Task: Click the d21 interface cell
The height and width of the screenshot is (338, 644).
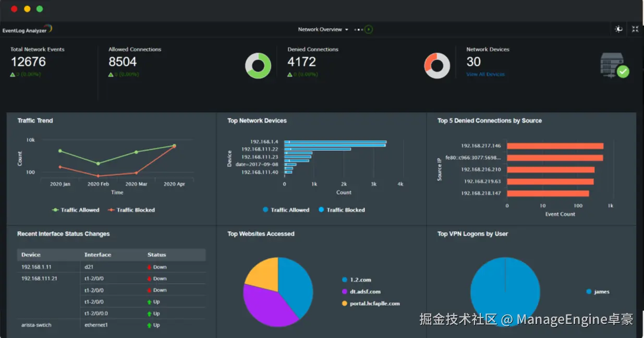Action: (x=89, y=267)
